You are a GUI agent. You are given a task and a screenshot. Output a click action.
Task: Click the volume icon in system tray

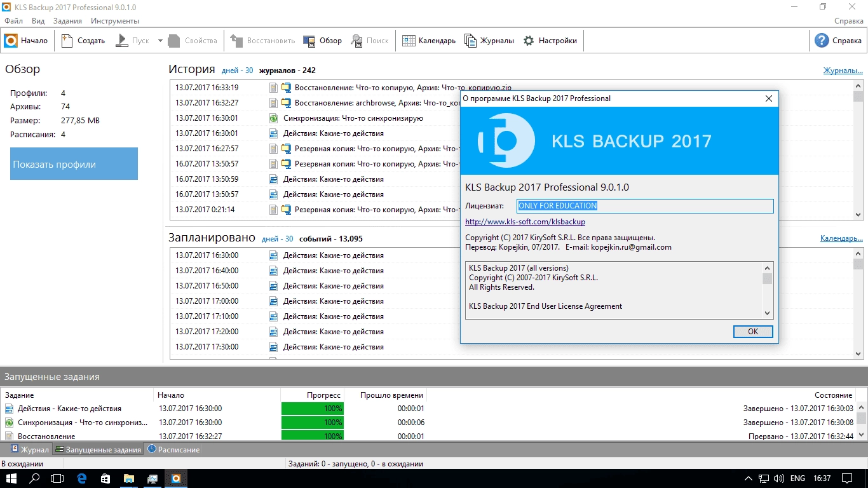pyautogui.click(x=779, y=478)
